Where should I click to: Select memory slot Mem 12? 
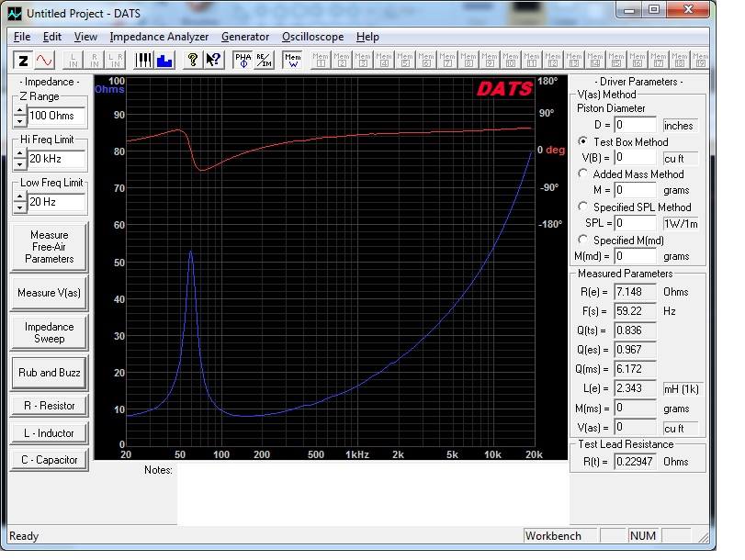pos(553,61)
